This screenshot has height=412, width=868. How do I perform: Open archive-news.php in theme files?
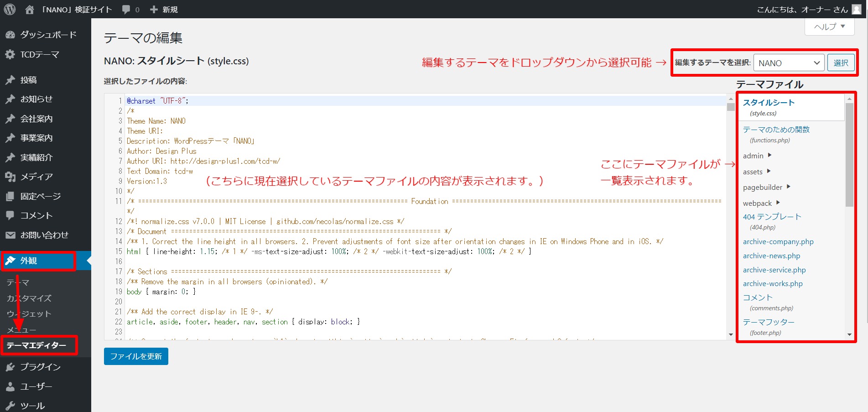(771, 256)
